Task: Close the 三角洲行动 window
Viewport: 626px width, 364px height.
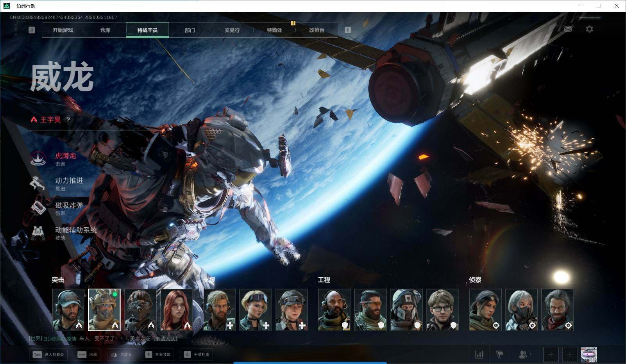Action: point(617,6)
